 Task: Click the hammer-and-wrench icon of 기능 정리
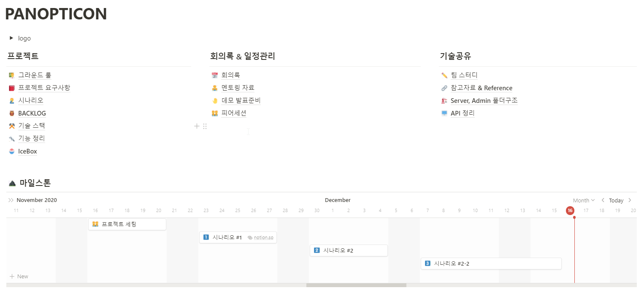click(x=11, y=138)
